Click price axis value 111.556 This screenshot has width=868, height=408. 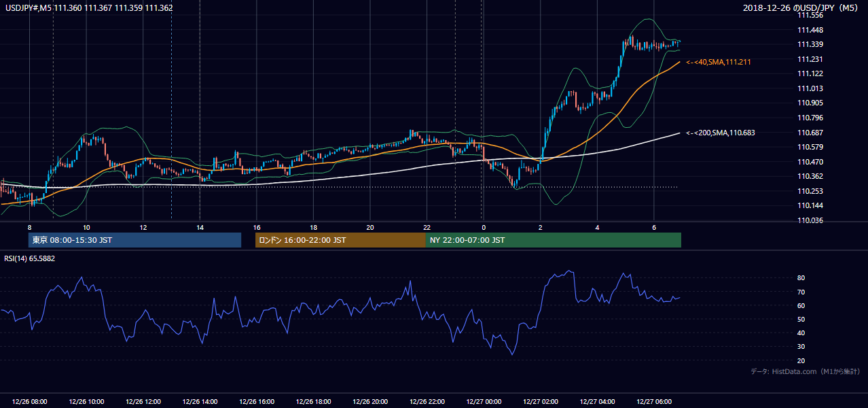pyautogui.click(x=810, y=16)
